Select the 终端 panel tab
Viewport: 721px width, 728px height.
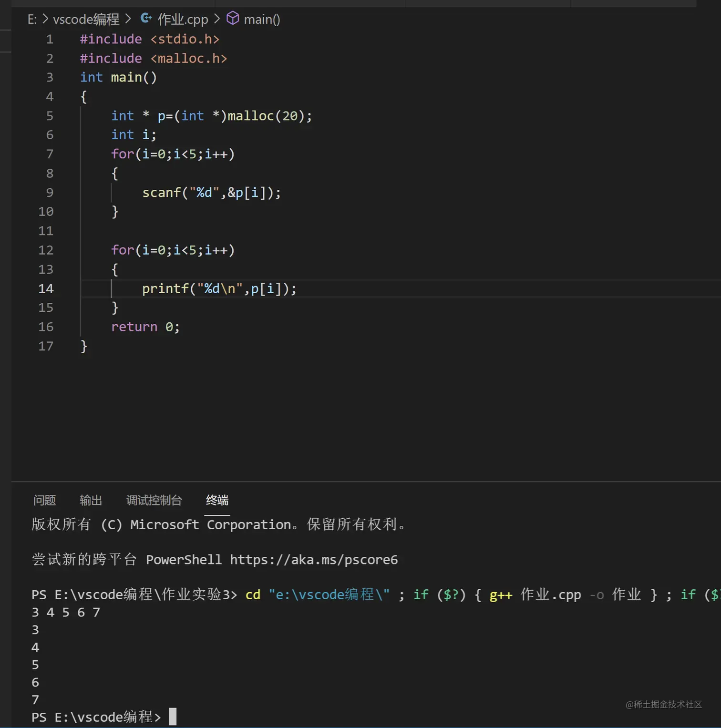pos(217,500)
